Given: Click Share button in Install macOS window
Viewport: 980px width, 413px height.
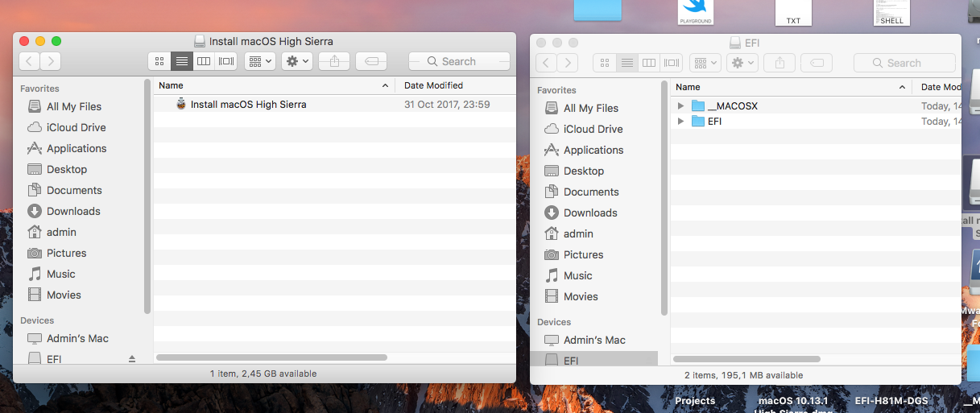Looking at the screenshot, I should pyautogui.click(x=334, y=61).
